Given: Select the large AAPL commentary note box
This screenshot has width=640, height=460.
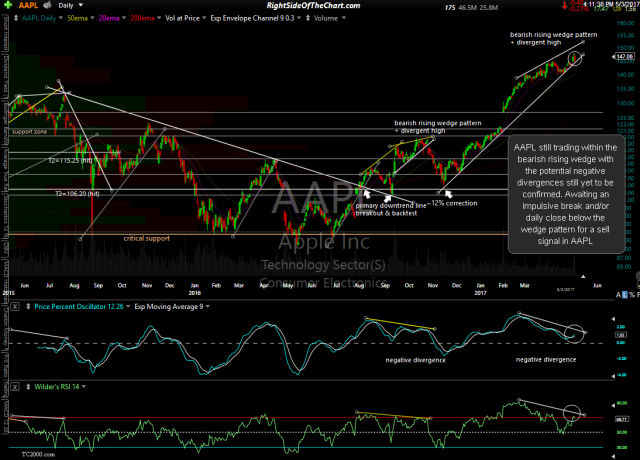Looking at the screenshot, I should pyautogui.click(x=566, y=194).
